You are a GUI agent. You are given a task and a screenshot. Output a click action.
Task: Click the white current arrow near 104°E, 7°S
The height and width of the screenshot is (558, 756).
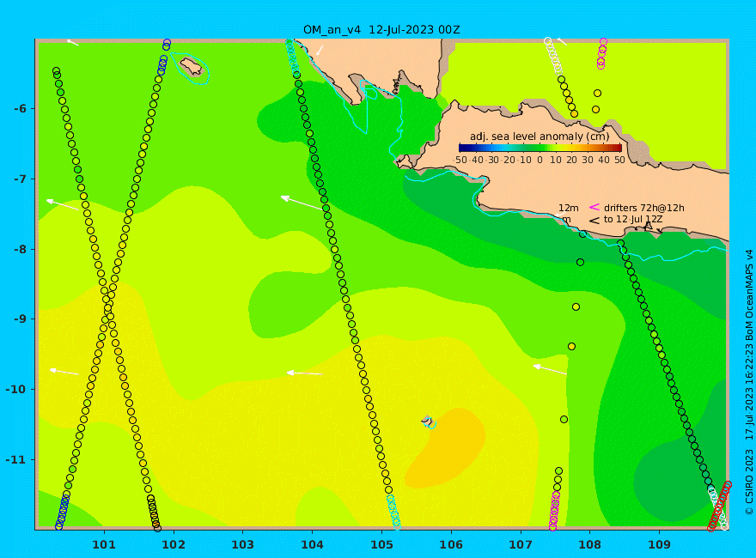click(x=302, y=203)
